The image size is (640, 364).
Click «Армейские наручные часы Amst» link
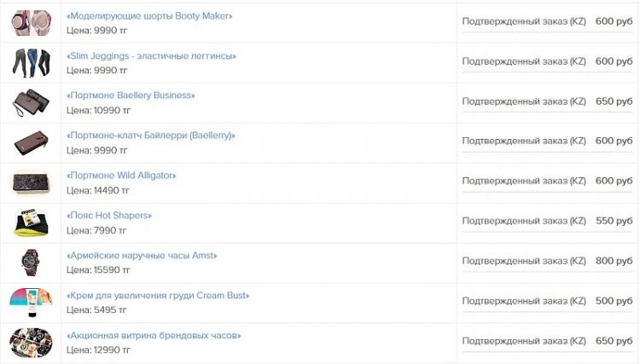pos(142,256)
